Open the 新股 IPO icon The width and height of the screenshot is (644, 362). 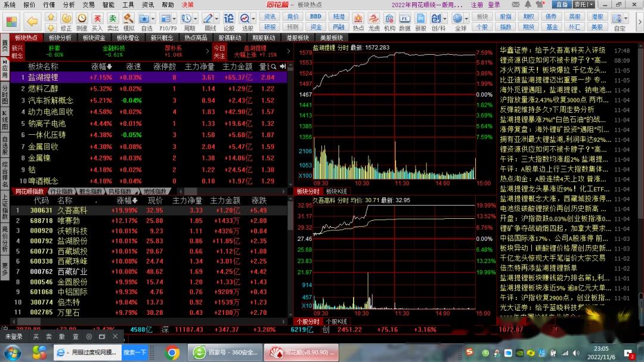(x=420, y=22)
